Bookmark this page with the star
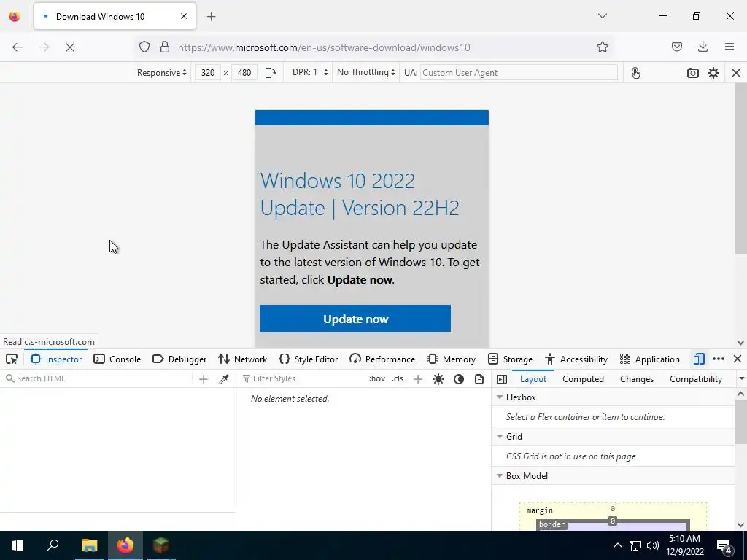 [x=602, y=47]
